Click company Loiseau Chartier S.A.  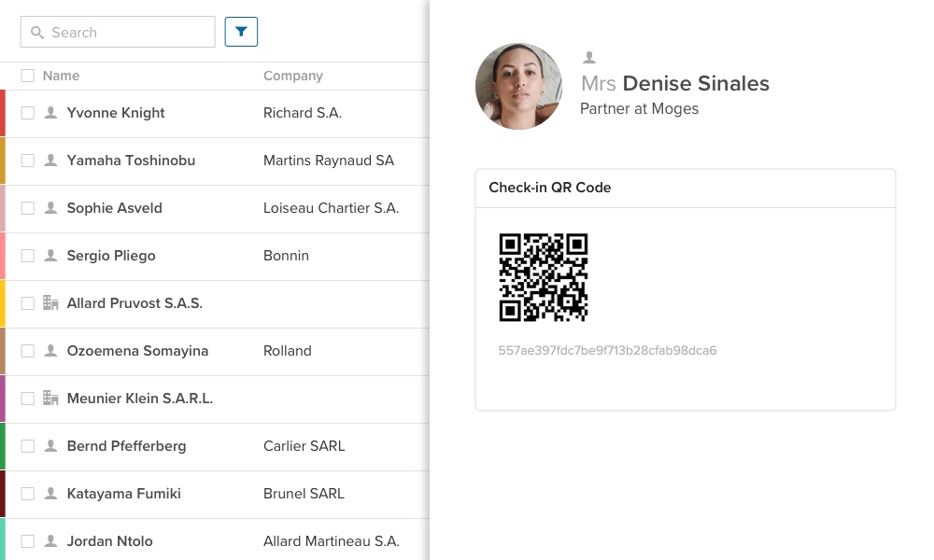(332, 208)
